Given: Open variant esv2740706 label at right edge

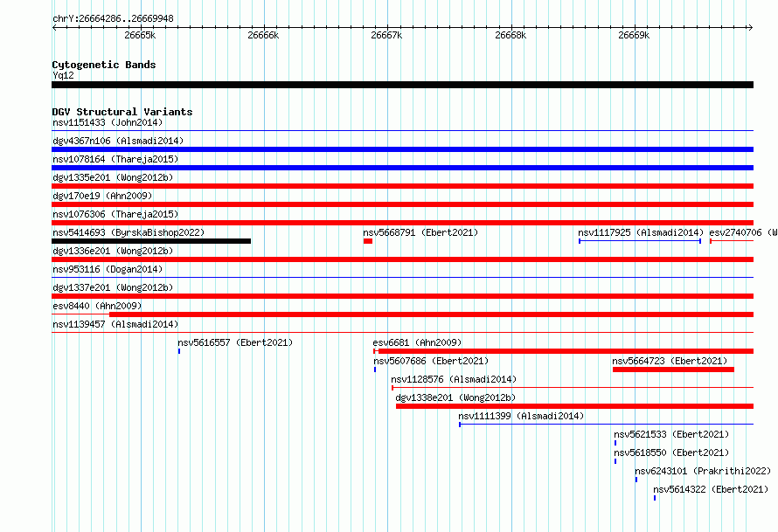Looking at the screenshot, I should 743,232.
